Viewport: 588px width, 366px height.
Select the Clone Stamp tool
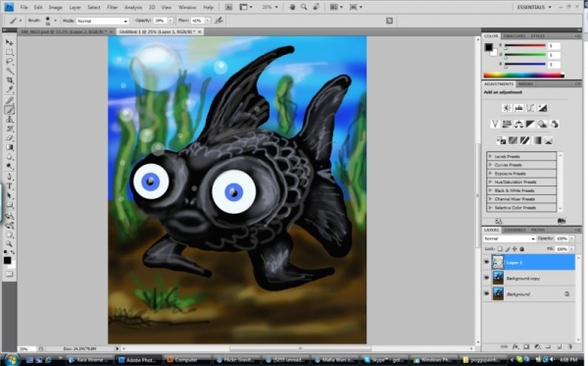pos(10,120)
